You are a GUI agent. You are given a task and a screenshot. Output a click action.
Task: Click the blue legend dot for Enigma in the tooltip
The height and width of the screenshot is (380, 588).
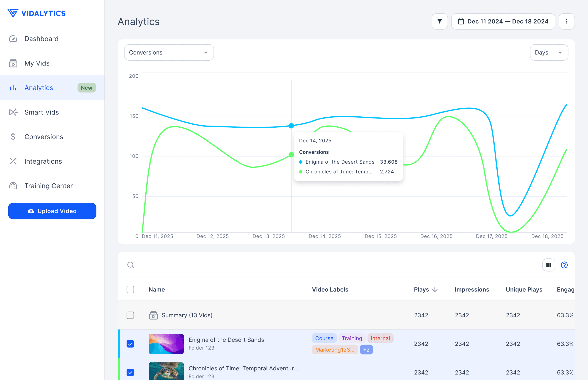301,162
